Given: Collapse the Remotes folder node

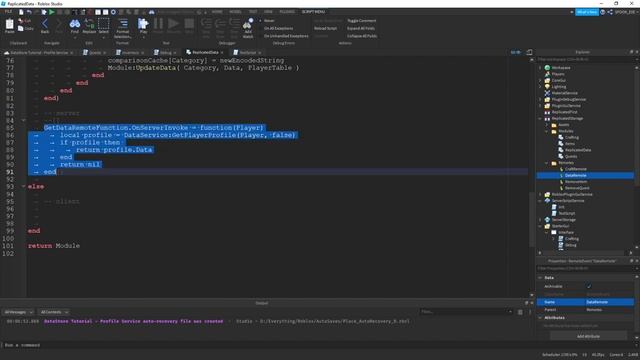Looking at the screenshot, I should 547,163.
